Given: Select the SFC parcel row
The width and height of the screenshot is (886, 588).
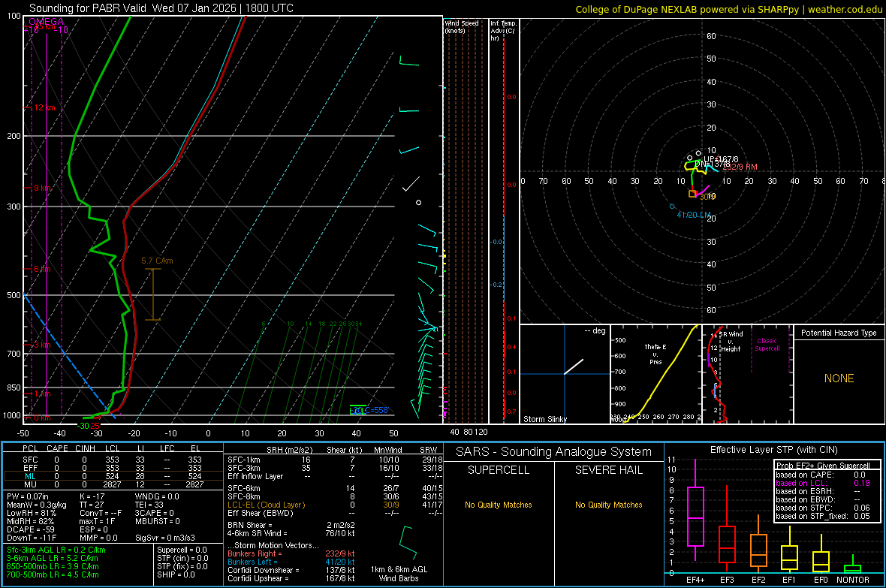Looking at the screenshot, I should click(x=113, y=460).
